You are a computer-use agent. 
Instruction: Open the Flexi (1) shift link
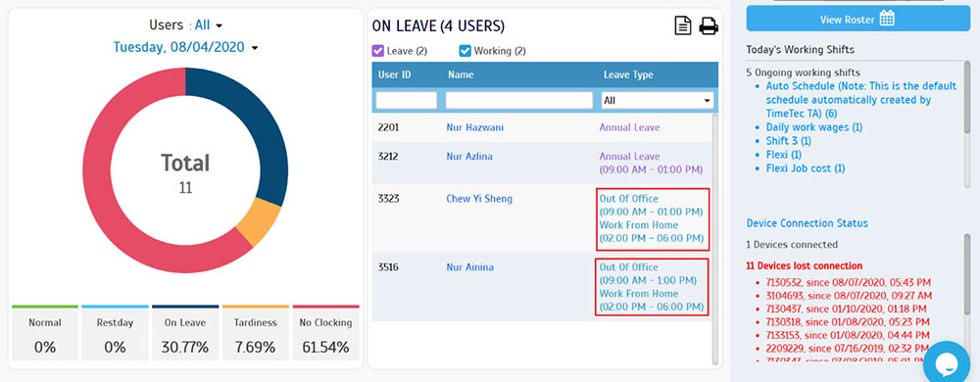click(x=784, y=155)
